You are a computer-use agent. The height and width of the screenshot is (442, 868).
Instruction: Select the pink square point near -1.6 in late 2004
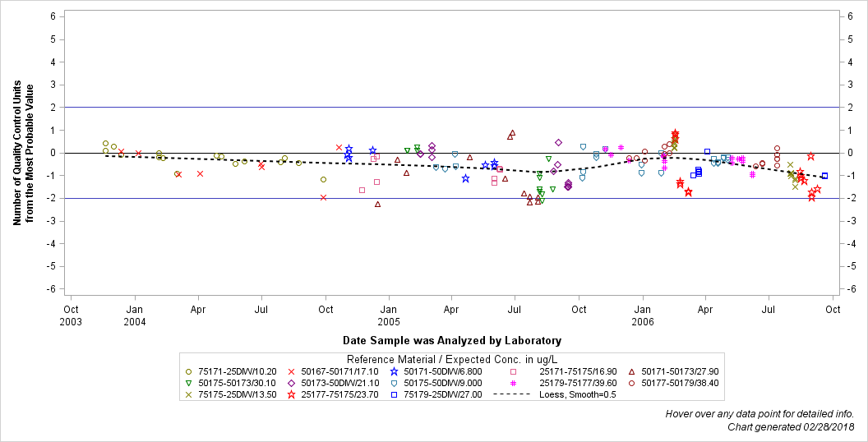[x=362, y=190]
